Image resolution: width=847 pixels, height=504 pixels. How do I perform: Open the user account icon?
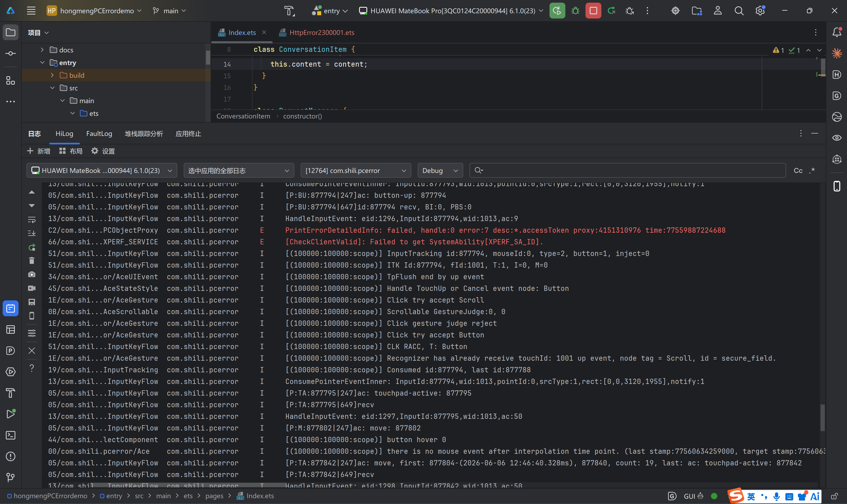[x=718, y=11]
